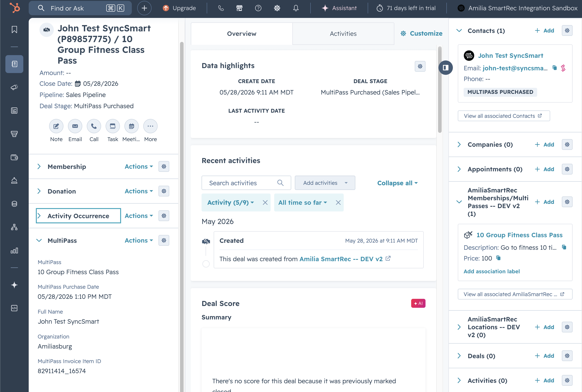Open the Collapse all dropdown
Screen dimensions: 582x392
point(397,183)
